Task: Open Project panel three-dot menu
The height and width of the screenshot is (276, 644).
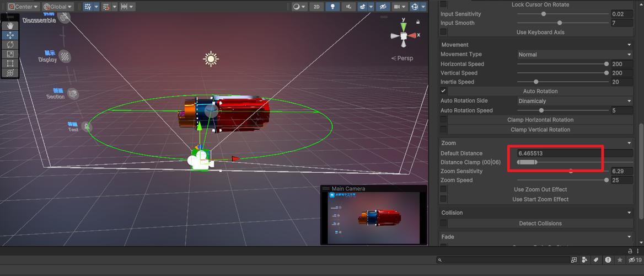Action: pyautogui.click(x=638, y=251)
